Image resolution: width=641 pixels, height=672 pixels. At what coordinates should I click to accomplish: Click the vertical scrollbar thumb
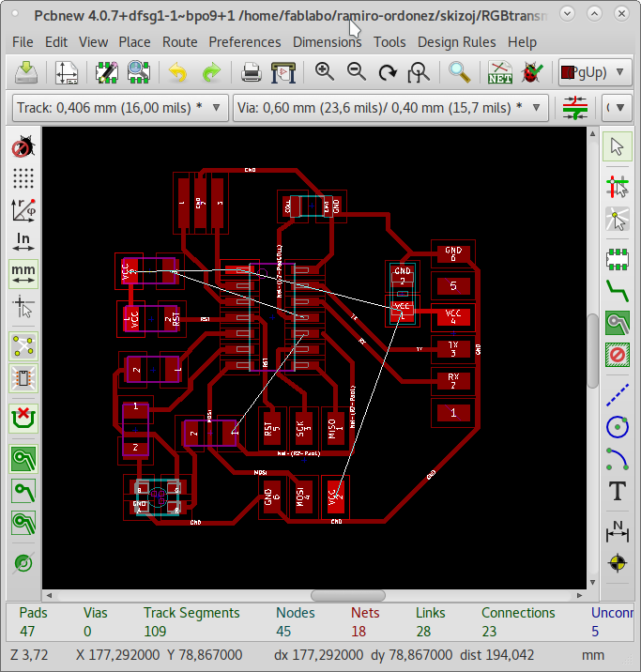point(592,351)
